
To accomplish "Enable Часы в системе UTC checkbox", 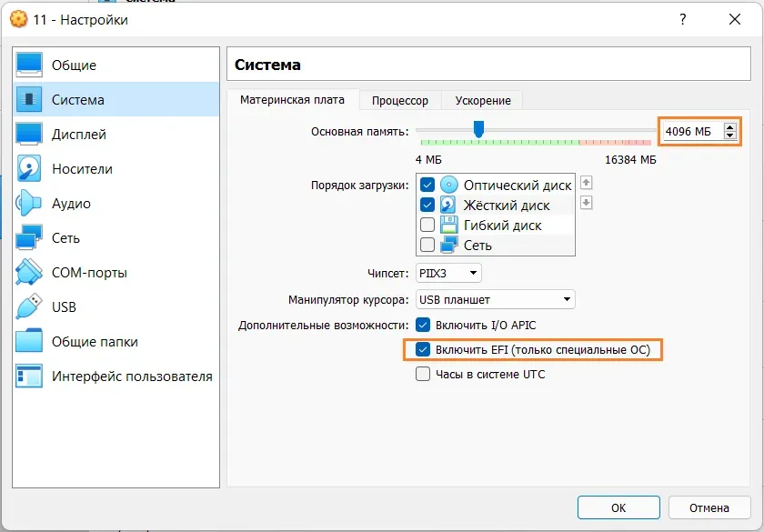I will (423, 374).
